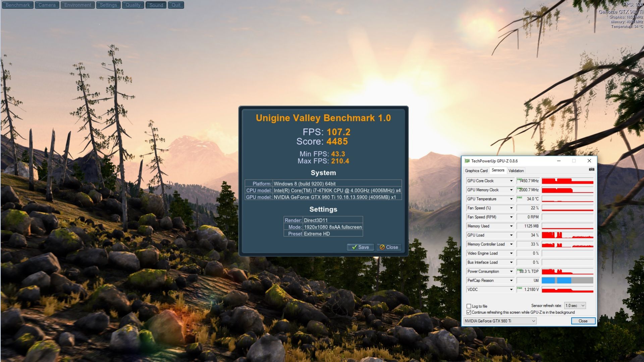Click Quit in the Valley top bar
The width and height of the screenshot is (644, 362).
tap(176, 5)
